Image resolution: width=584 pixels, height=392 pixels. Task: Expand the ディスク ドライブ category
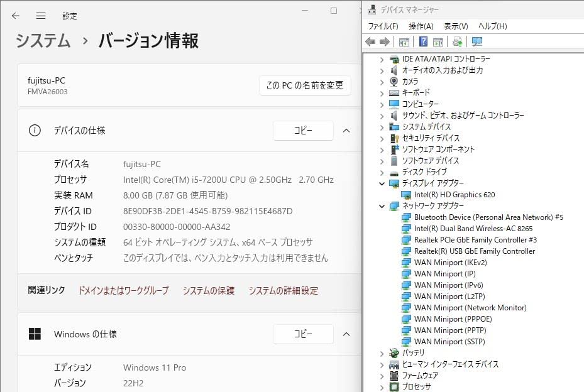click(382, 171)
